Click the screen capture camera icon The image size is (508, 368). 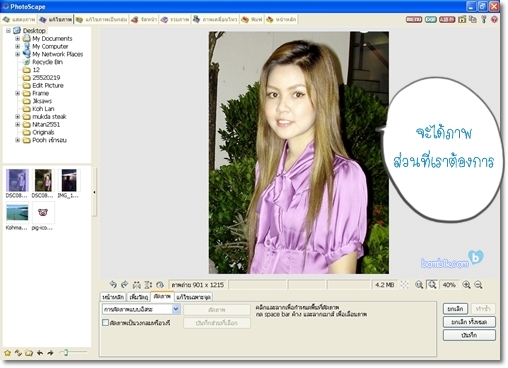[x=462, y=19]
